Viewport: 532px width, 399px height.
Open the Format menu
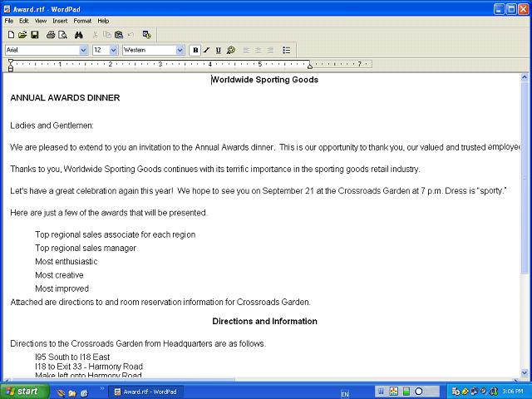(x=82, y=21)
